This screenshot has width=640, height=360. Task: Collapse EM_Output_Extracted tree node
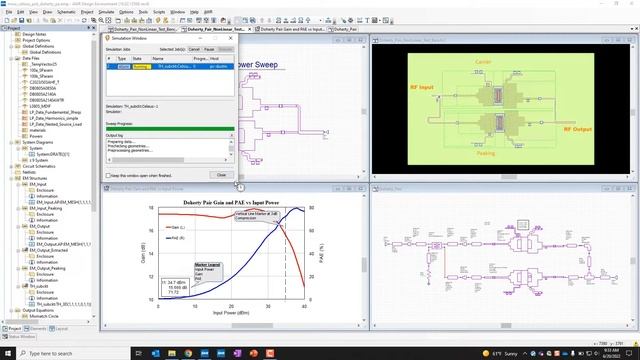[18, 250]
